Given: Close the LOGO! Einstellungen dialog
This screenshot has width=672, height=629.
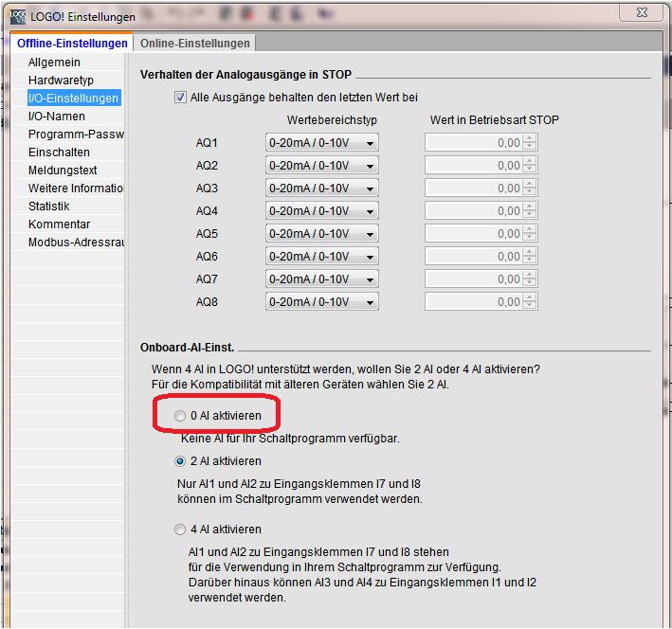Looking at the screenshot, I should (642, 13).
